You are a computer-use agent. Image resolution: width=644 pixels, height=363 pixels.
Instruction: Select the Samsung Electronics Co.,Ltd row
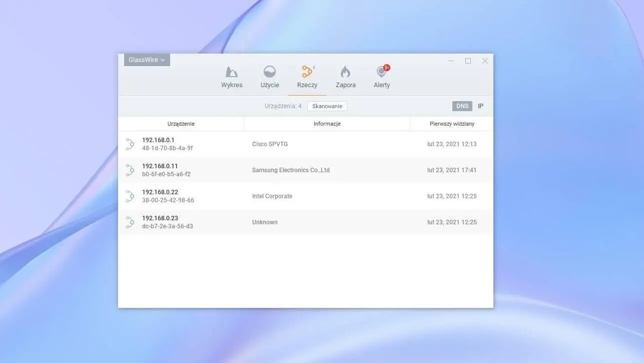291,170
